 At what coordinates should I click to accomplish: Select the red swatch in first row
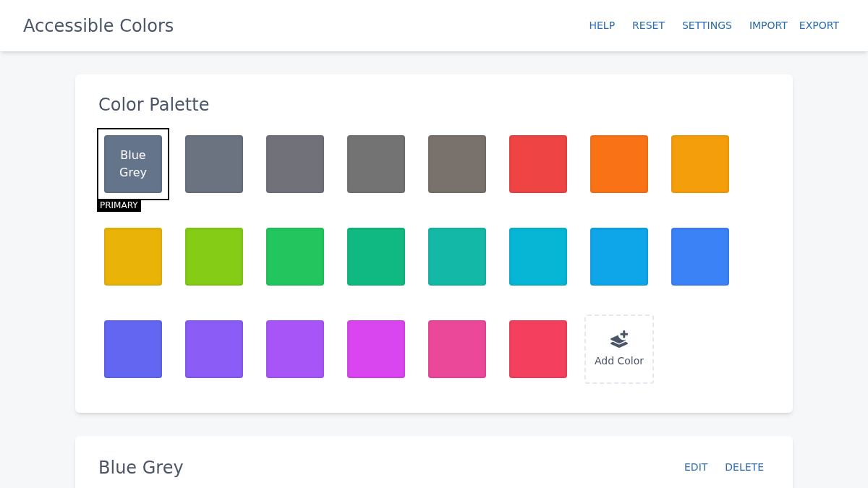[x=538, y=164]
